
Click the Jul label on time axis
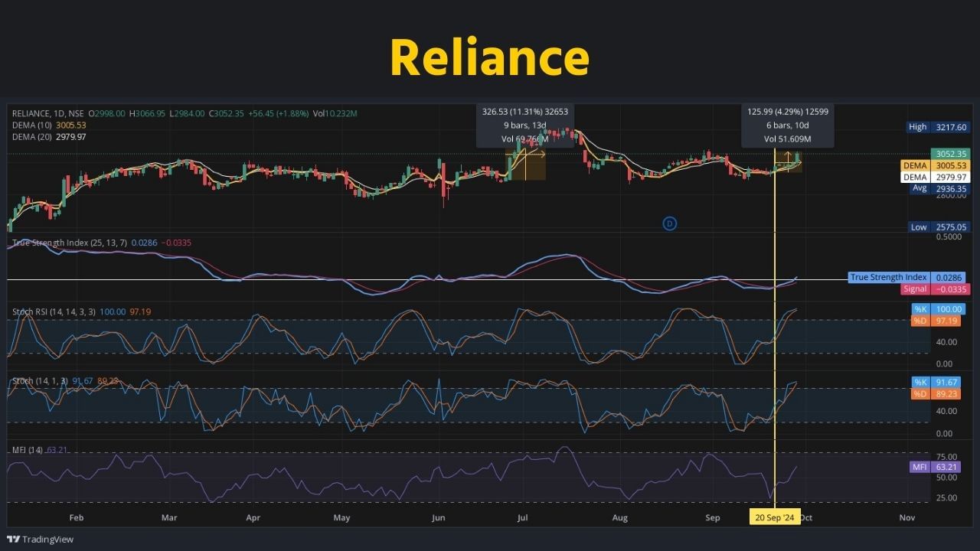pyautogui.click(x=523, y=518)
